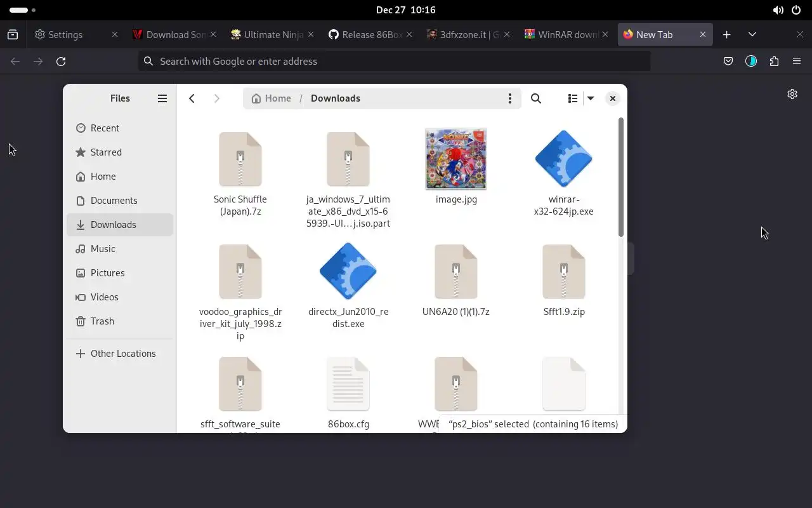
Task: Open Save to Pocket icon
Action: [x=728, y=62]
